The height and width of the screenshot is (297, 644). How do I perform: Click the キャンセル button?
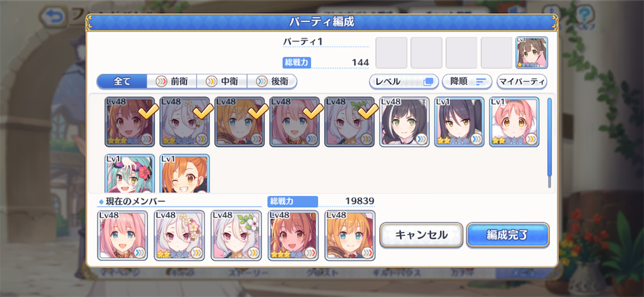pyautogui.click(x=421, y=235)
